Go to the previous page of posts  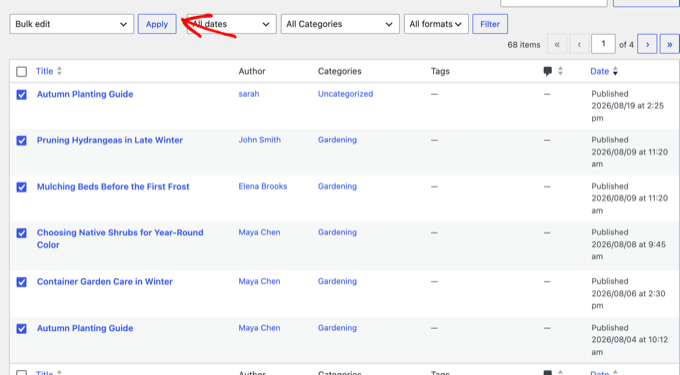579,44
